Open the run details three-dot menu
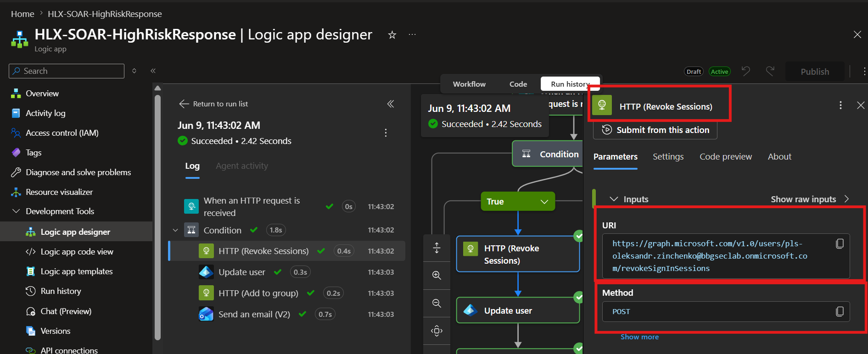The height and width of the screenshot is (354, 868). pyautogui.click(x=386, y=133)
